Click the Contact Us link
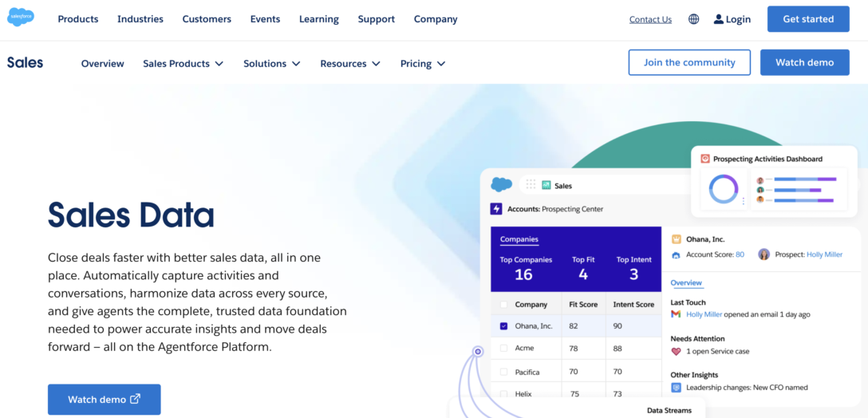 pyautogui.click(x=650, y=19)
